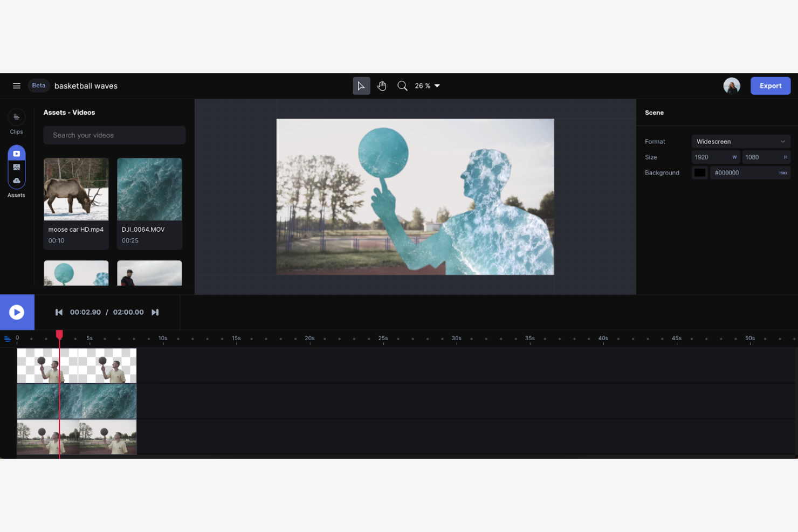Open the uploads cloud section
Viewport: 798px width, 532px height.
click(17, 181)
